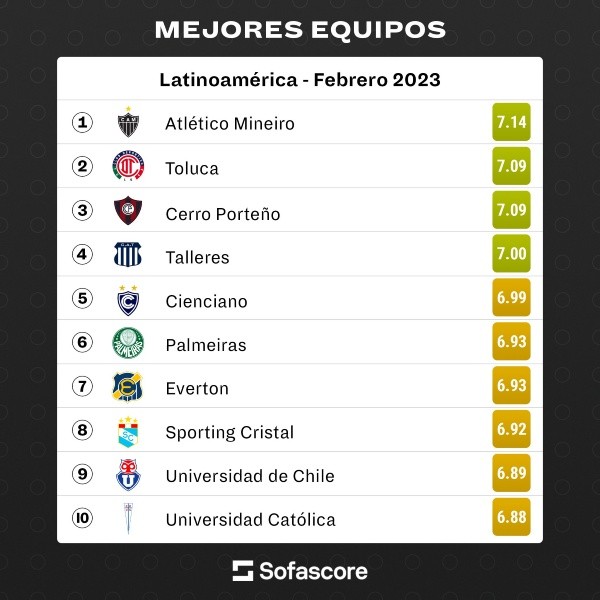Screen dimensions: 600x600
Task: Select the Cerro Porteño crest icon
Action: pyautogui.click(x=127, y=211)
